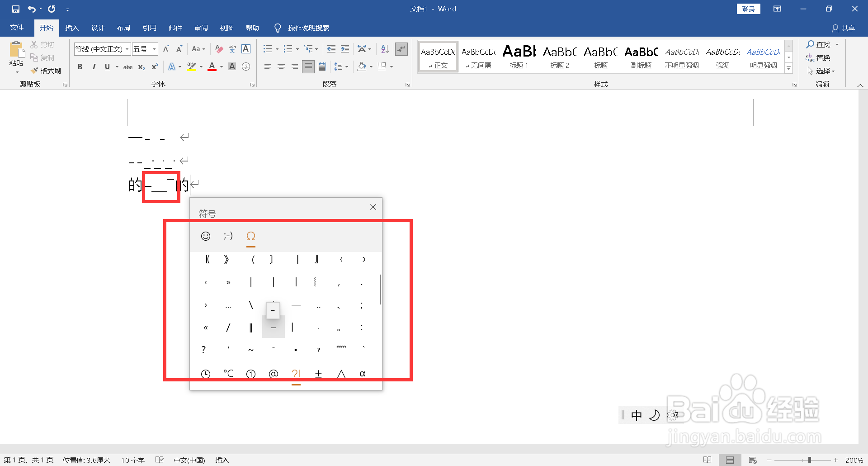Click the 替换 Replace button

(x=819, y=57)
